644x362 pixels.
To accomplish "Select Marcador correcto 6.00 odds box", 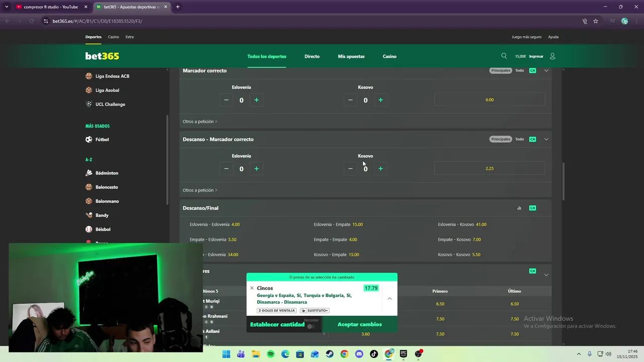I will tap(490, 100).
